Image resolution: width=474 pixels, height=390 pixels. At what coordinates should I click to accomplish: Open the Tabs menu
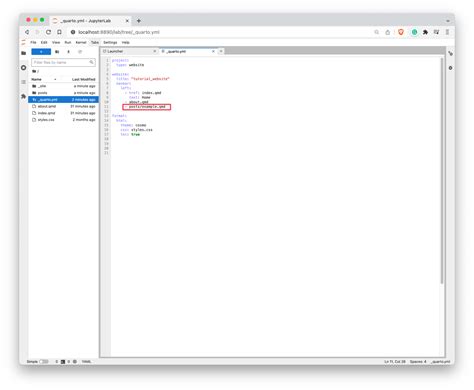(x=95, y=43)
